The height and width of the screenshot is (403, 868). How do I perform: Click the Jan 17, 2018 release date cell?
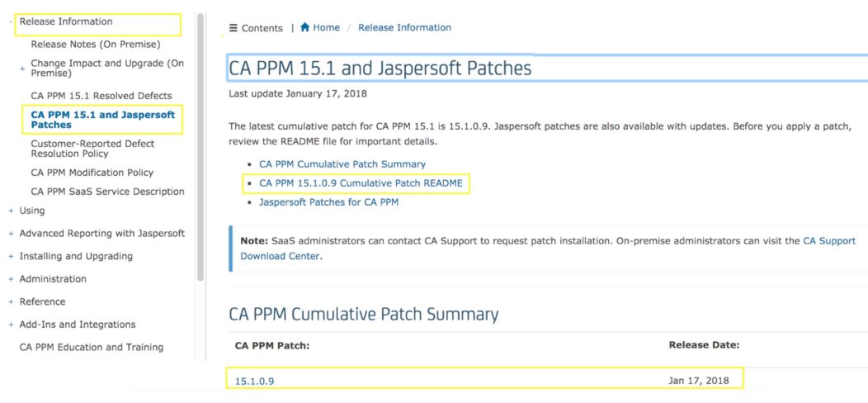click(699, 381)
